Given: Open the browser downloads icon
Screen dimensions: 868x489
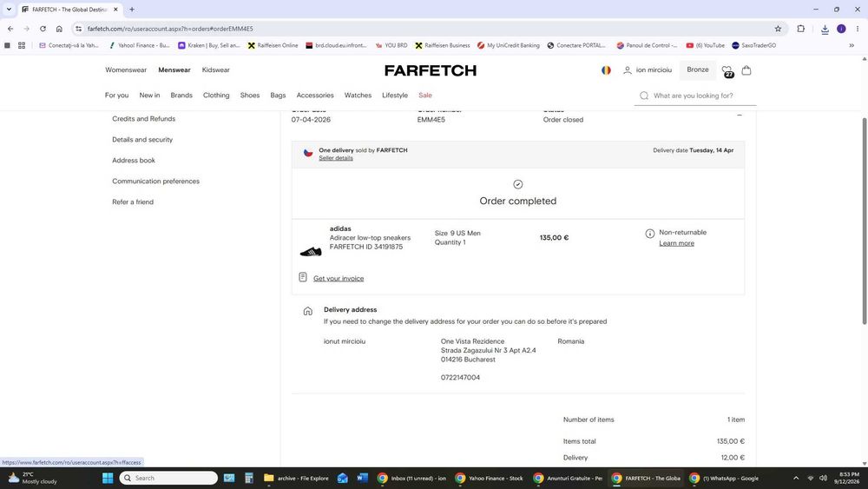Looking at the screenshot, I should (825, 30).
